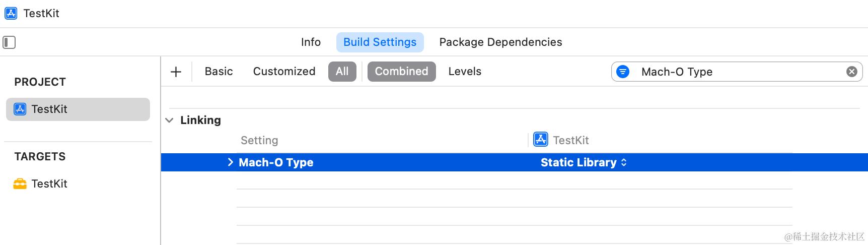This screenshot has height=245, width=868.
Task: Switch to Combined view
Action: tap(401, 72)
